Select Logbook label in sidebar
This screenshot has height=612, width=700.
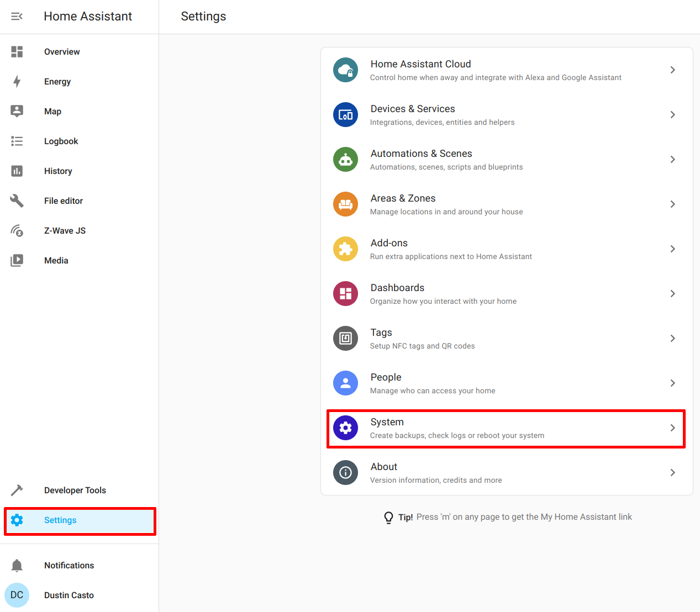click(x=61, y=141)
